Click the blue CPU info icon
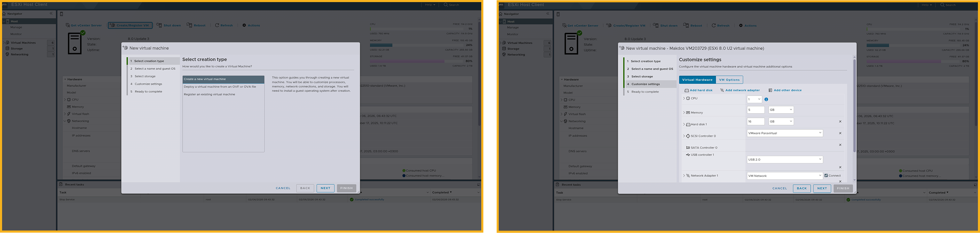 pyautogui.click(x=766, y=99)
